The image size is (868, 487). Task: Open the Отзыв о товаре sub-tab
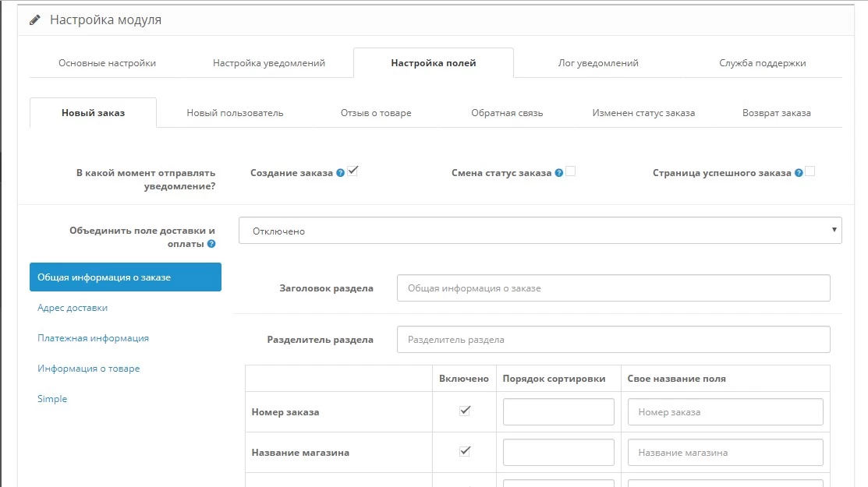[x=376, y=113]
